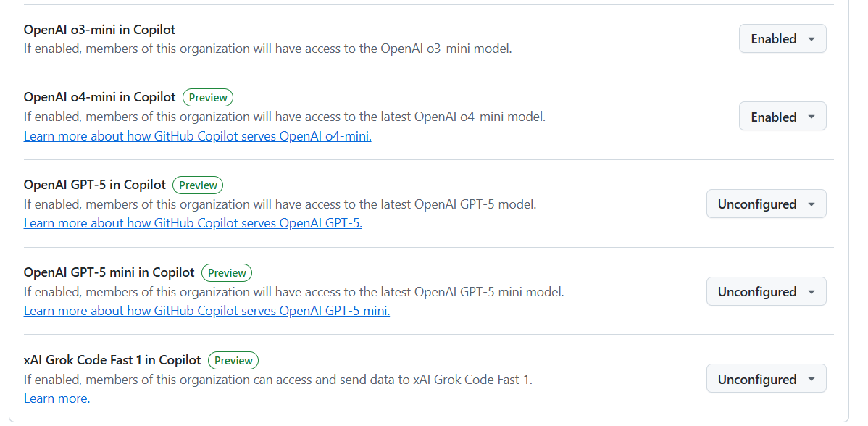Click the Preview label beside GPT-5 mini
The width and height of the screenshot is (868, 426).
coord(227,272)
